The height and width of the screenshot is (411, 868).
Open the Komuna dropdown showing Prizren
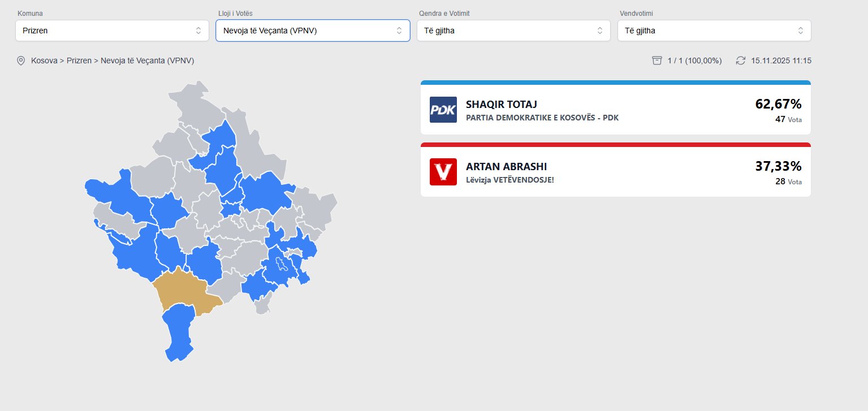112,31
